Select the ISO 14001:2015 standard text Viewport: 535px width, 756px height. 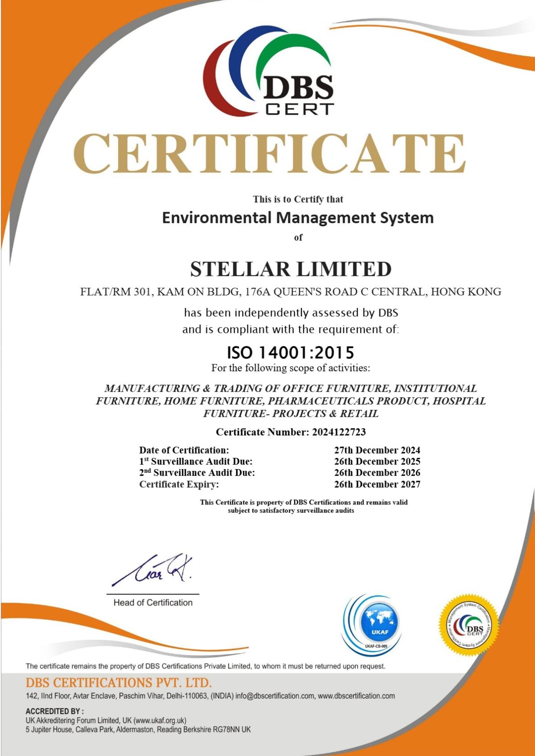coord(290,352)
